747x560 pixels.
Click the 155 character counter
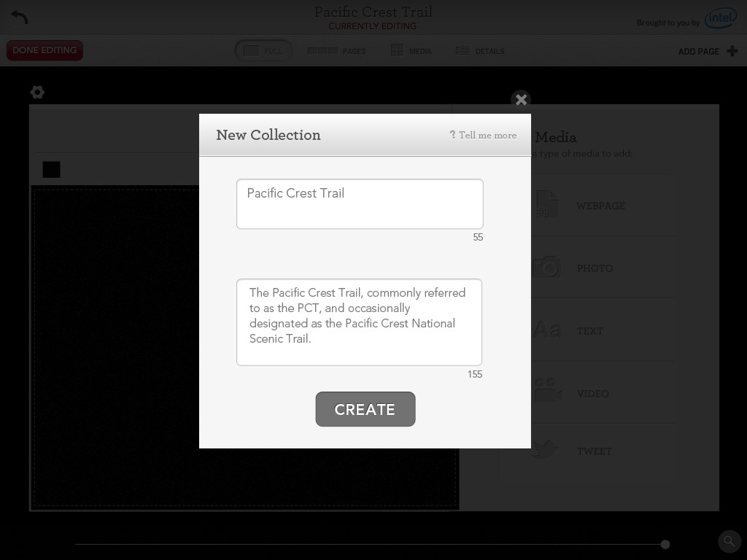pos(474,374)
